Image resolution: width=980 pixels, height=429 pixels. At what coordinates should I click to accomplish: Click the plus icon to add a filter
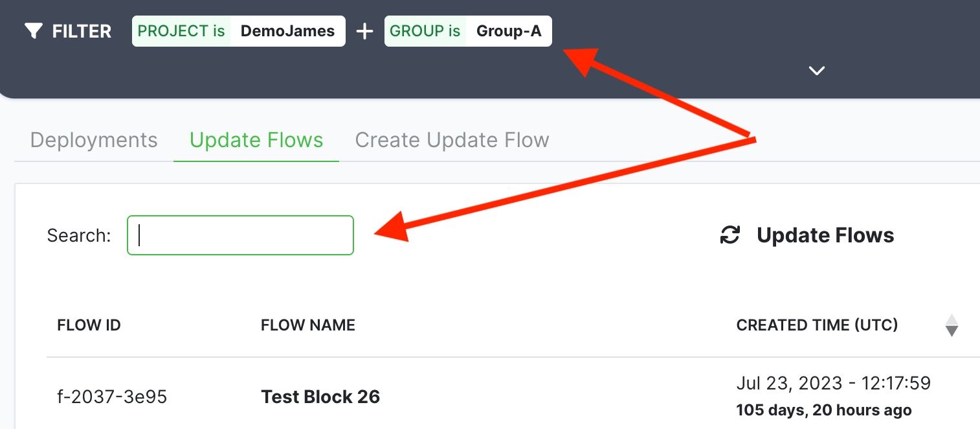365,31
